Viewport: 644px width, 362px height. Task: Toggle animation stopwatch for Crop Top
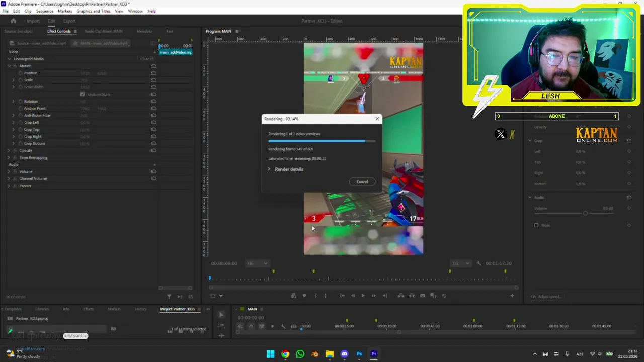pos(21,130)
